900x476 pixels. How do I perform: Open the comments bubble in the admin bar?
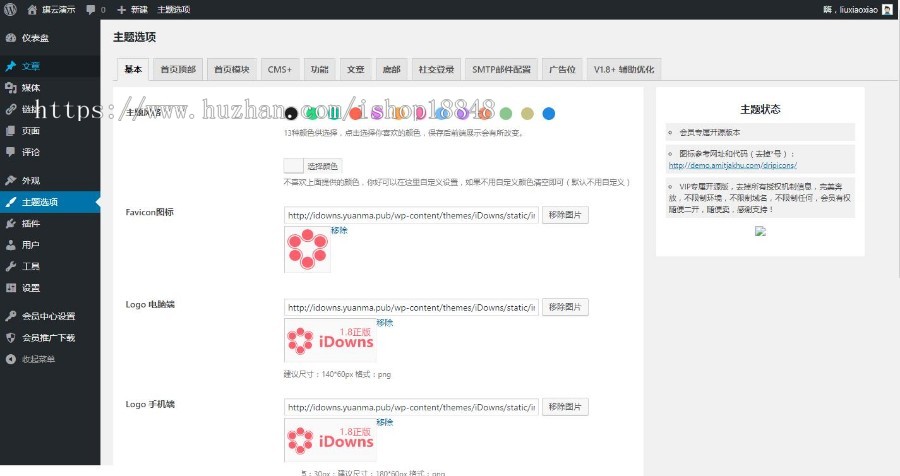pos(91,9)
